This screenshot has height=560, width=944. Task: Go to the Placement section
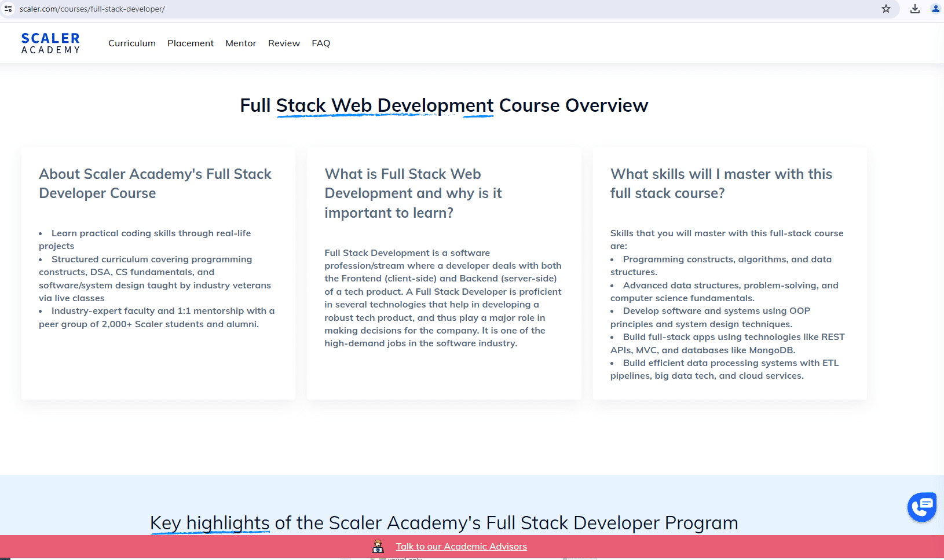point(191,43)
